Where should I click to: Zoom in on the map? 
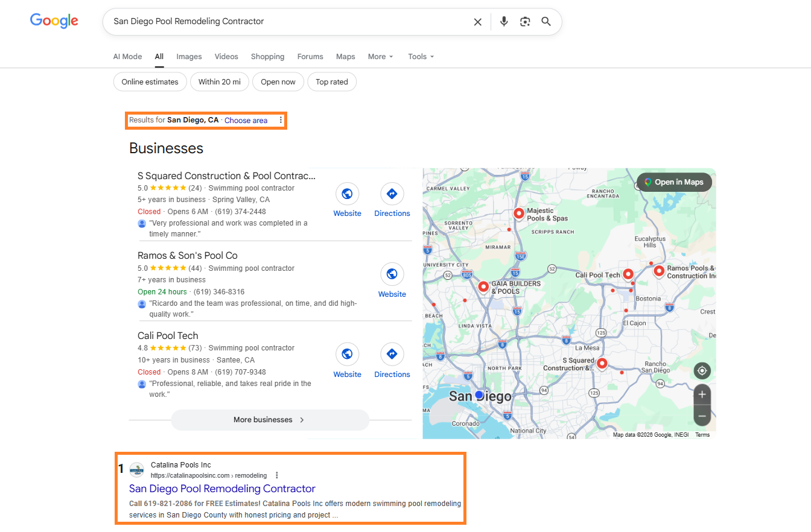click(x=702, y=395)
